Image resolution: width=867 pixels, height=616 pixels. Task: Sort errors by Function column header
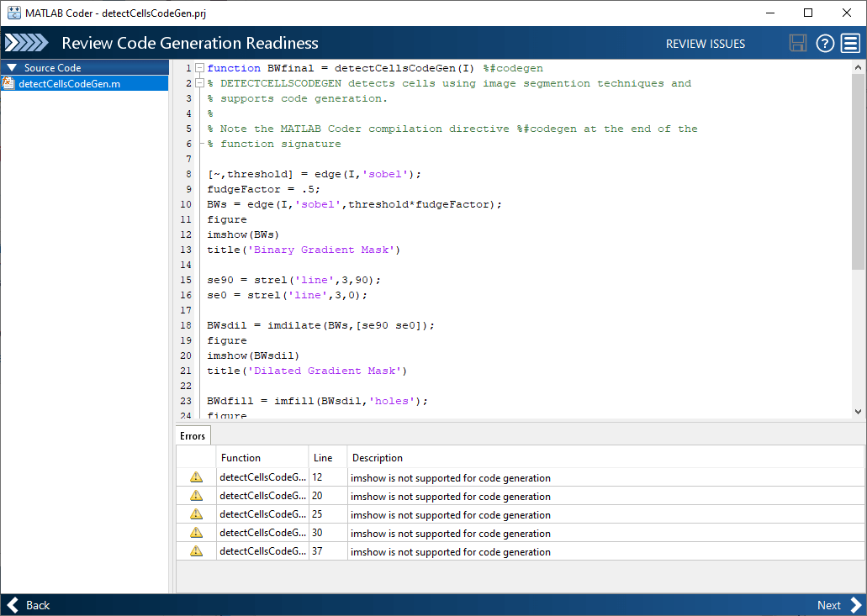click(x=241, y=458)
